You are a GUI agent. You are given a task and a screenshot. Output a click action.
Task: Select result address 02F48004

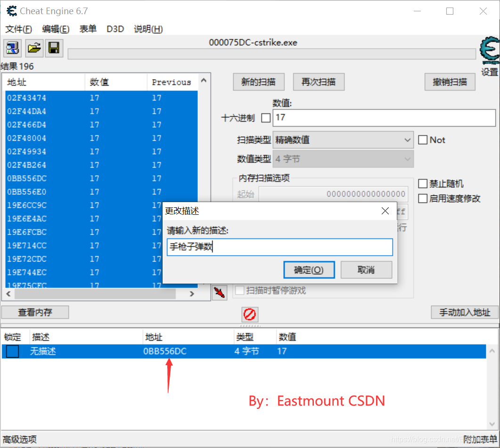(x=26, y=138)
